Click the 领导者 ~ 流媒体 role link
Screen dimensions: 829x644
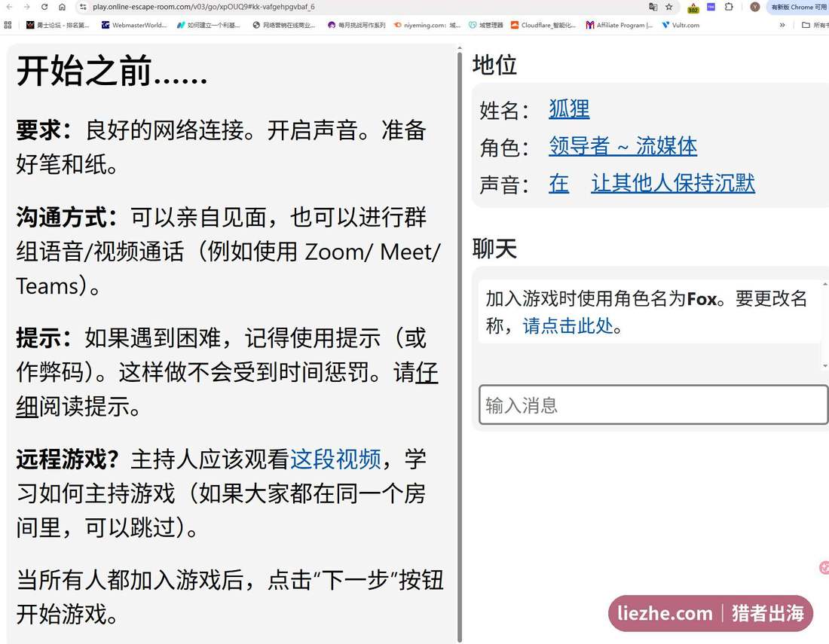623,146
